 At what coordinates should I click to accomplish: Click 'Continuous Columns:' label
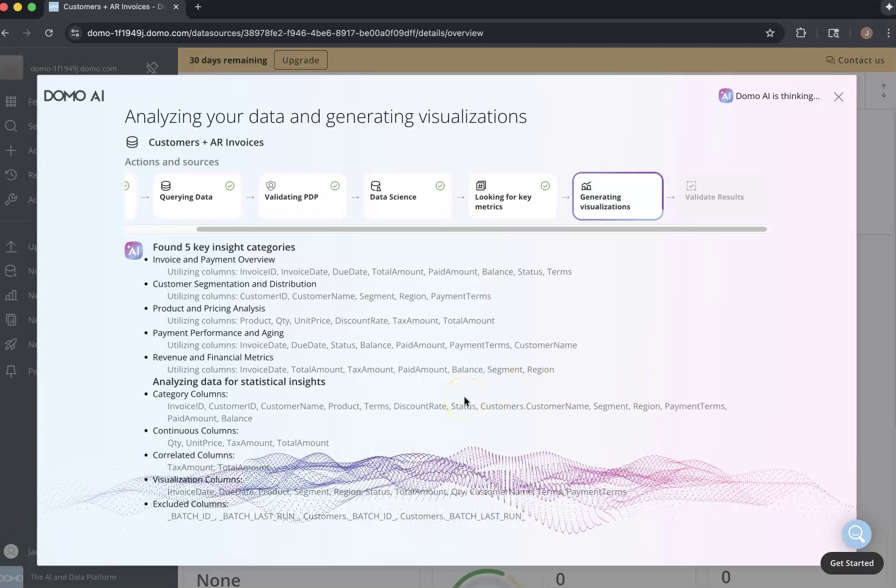pyautogui.click(x=196, y=431)
